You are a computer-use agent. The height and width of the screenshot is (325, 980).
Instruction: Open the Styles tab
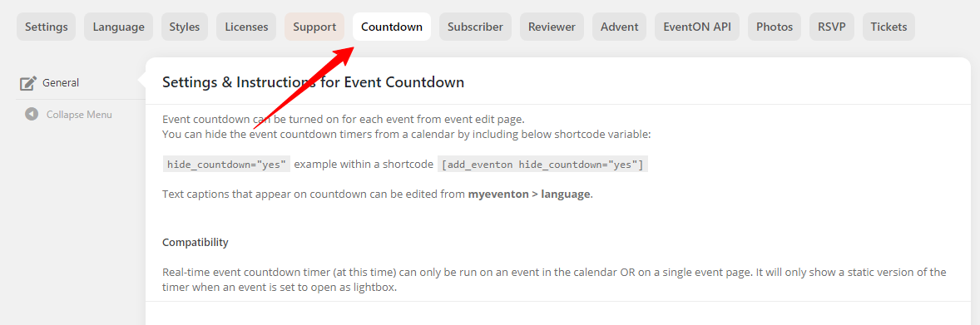click(185, 27)
